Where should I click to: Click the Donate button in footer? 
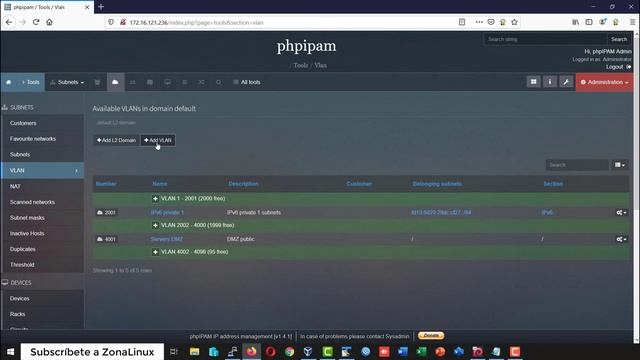431,336
